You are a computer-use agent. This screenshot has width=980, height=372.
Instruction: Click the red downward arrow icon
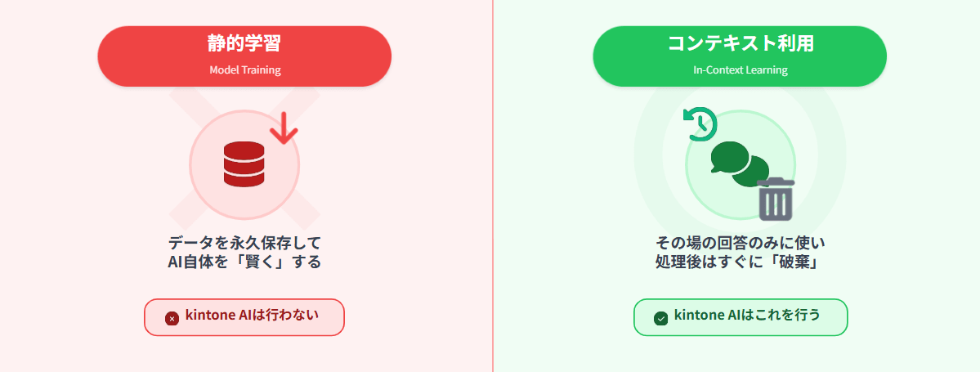pyautogui.click(x=284, y=128)
